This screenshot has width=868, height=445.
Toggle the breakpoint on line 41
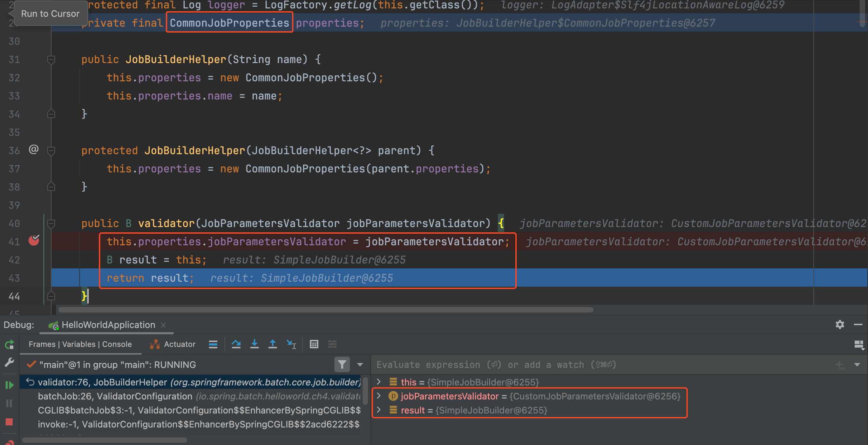[x=34, y=241]
